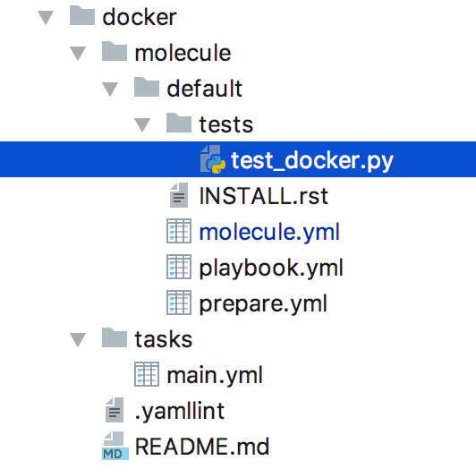Click the Python icon of test_docker.py
This screenshot has height=469, width=476.
(213, 159)
